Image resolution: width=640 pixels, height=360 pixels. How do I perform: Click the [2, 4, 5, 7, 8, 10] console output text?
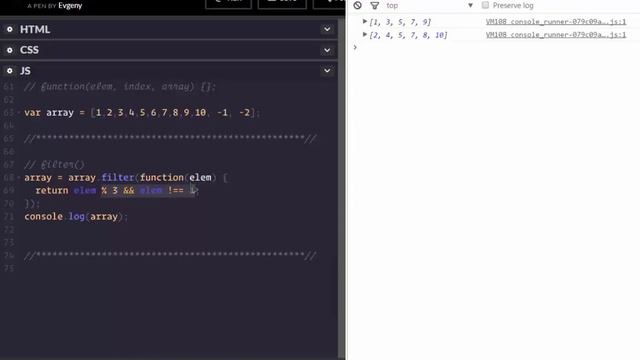(x=408, y=35)
